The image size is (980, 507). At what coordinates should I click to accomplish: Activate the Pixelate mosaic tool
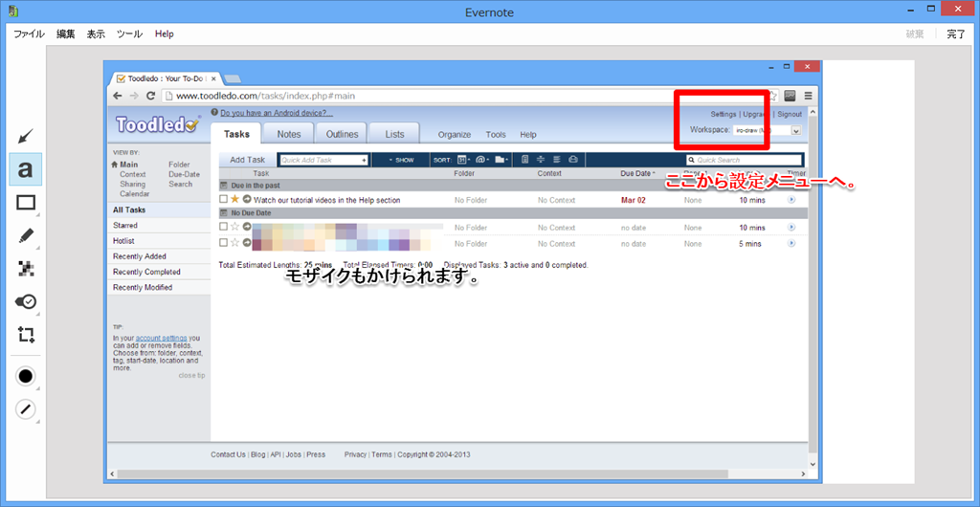26,269
